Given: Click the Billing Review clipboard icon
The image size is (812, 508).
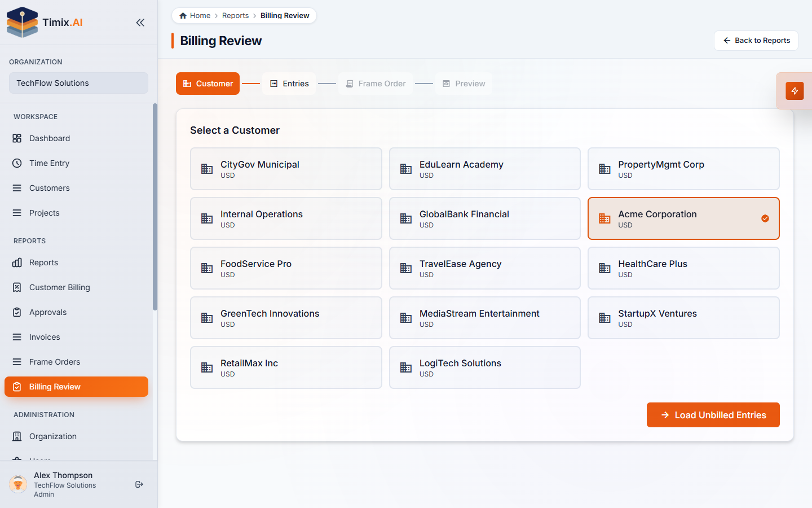Looking at the screenshot, I should pyautogui.click(x=17, y=387).
